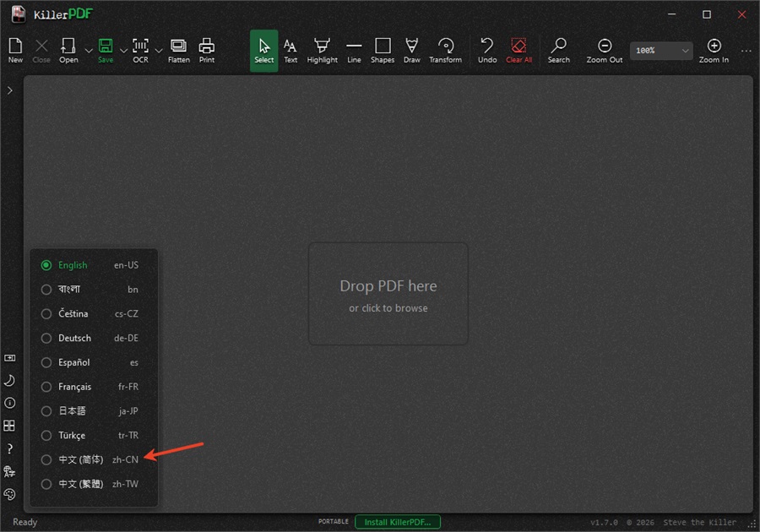This screenshot has width=760, height=532.
Task: Open help question mark icon
Action: click(9, 448)
